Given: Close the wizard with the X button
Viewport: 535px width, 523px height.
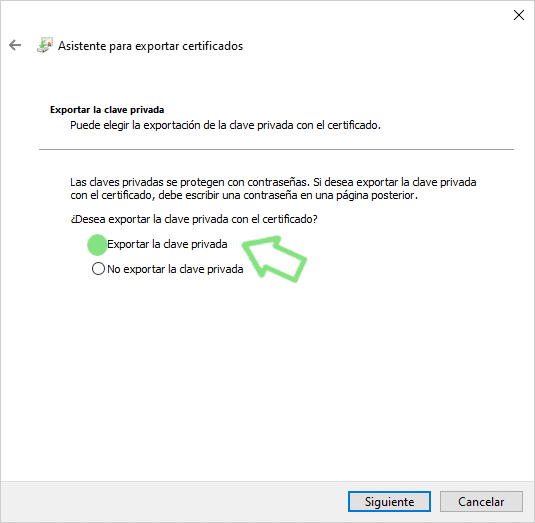Looking at the screenshot, I should [x=519, y=15].
